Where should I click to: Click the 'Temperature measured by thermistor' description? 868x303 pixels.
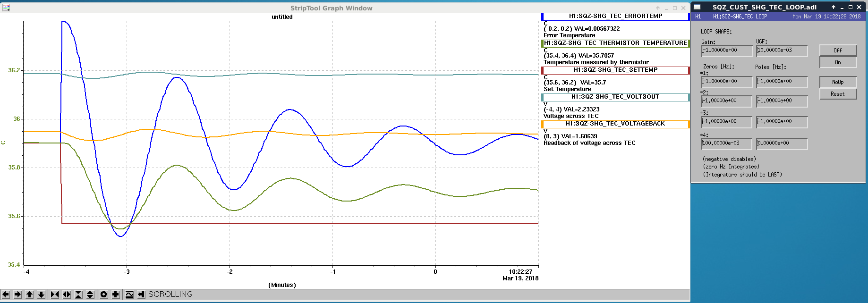pyautogui.click(x=596, y=62)
